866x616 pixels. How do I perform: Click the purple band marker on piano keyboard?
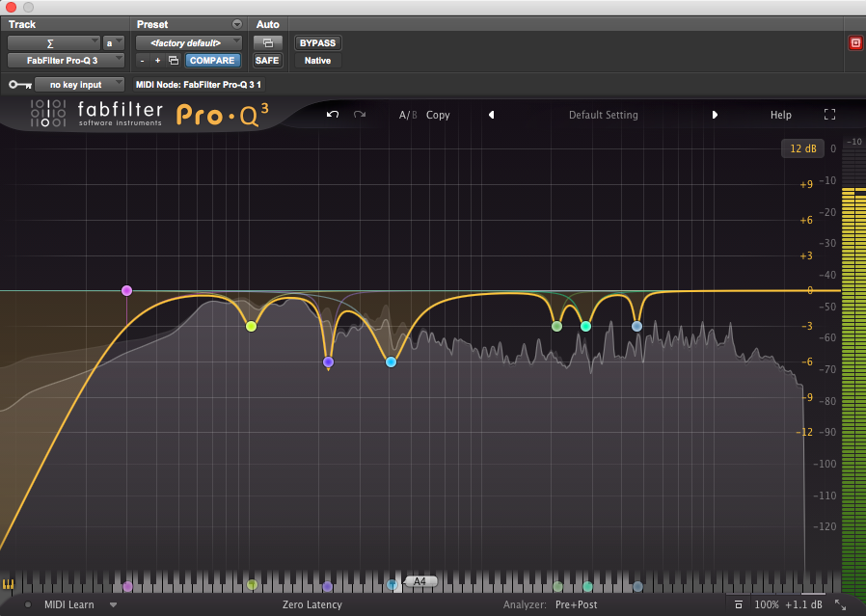(328, 586)
